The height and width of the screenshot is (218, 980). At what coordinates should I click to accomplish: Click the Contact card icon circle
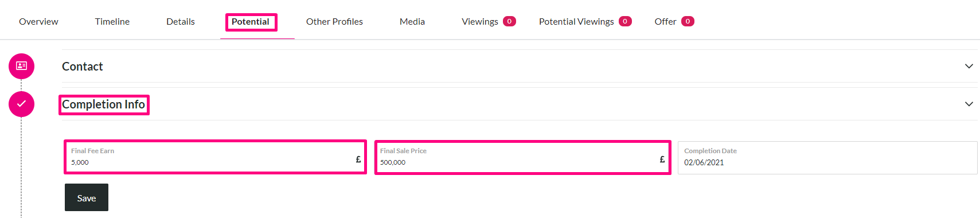(21, 66)
